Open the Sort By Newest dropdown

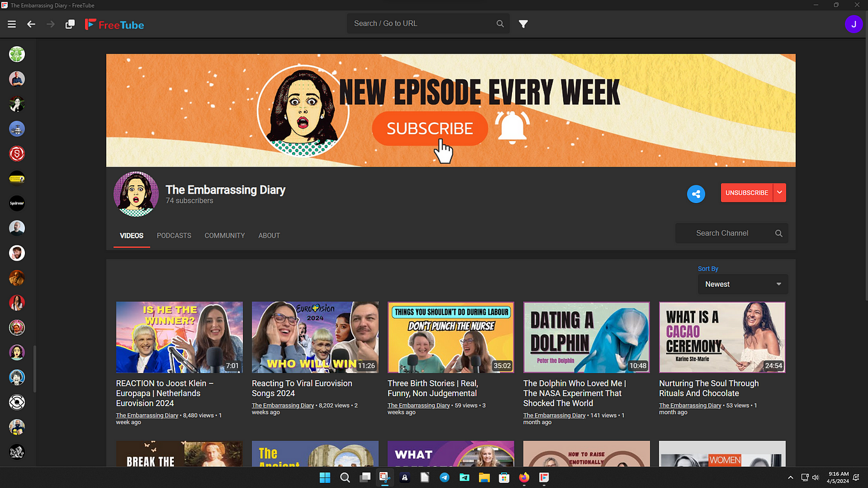(743, 284)
